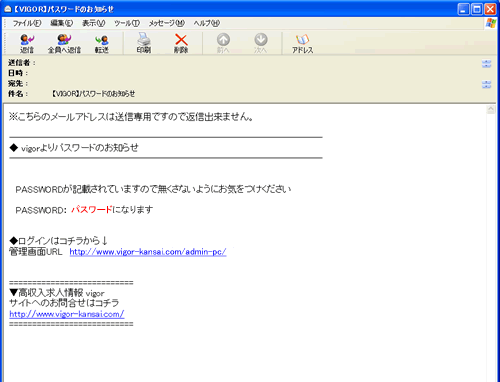Open the メッセージ(M) menu
The image size is (500, 382).
click(x=166, y=23)
